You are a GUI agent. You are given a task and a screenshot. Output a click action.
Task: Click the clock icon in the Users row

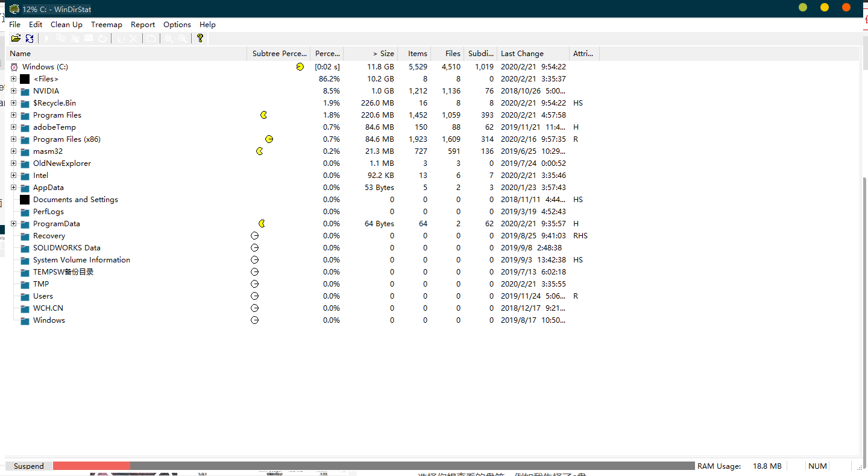coord(254,296)
